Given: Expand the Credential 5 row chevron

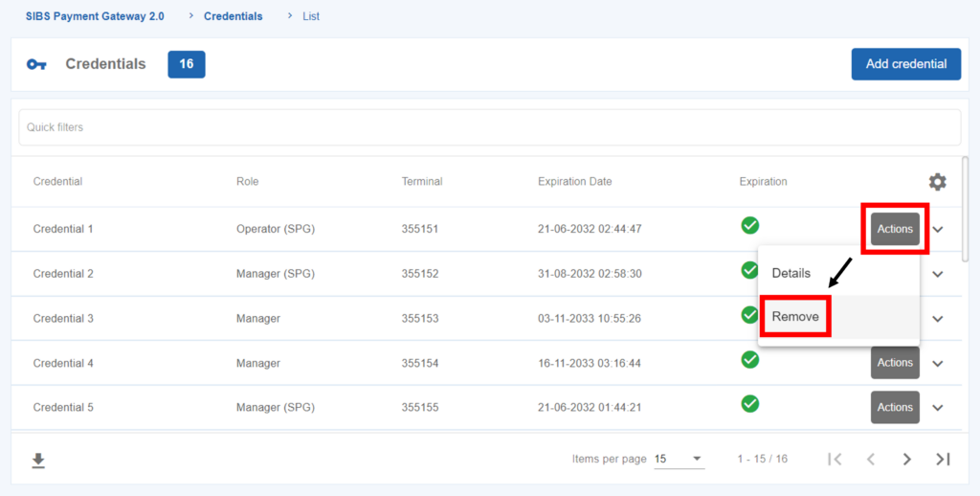Looking at the screenshot, I should (x=938, y=408).
